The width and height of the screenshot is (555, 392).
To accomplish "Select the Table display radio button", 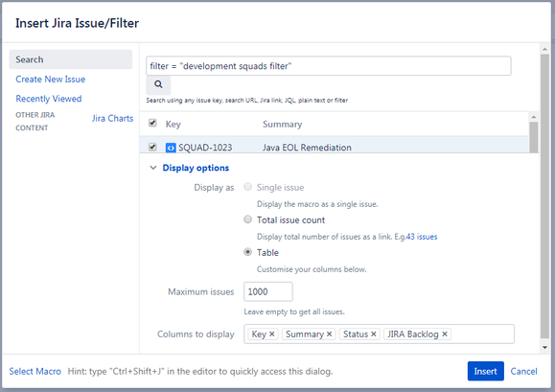I will coord(247,252).
